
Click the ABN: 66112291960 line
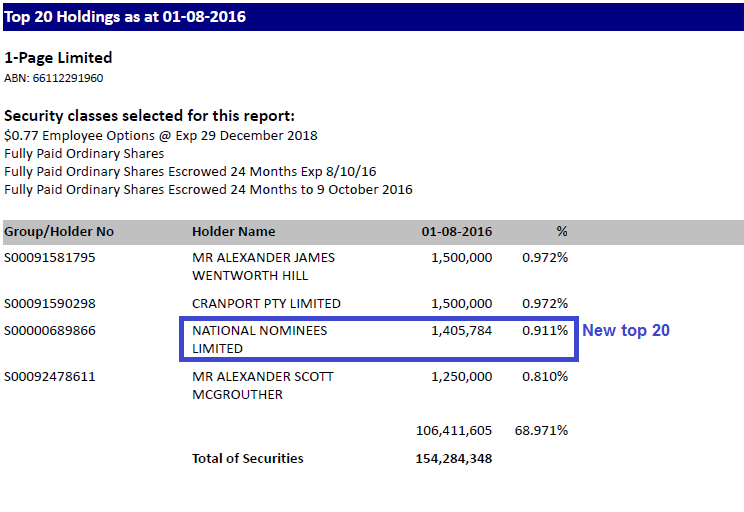pos(54,78)
